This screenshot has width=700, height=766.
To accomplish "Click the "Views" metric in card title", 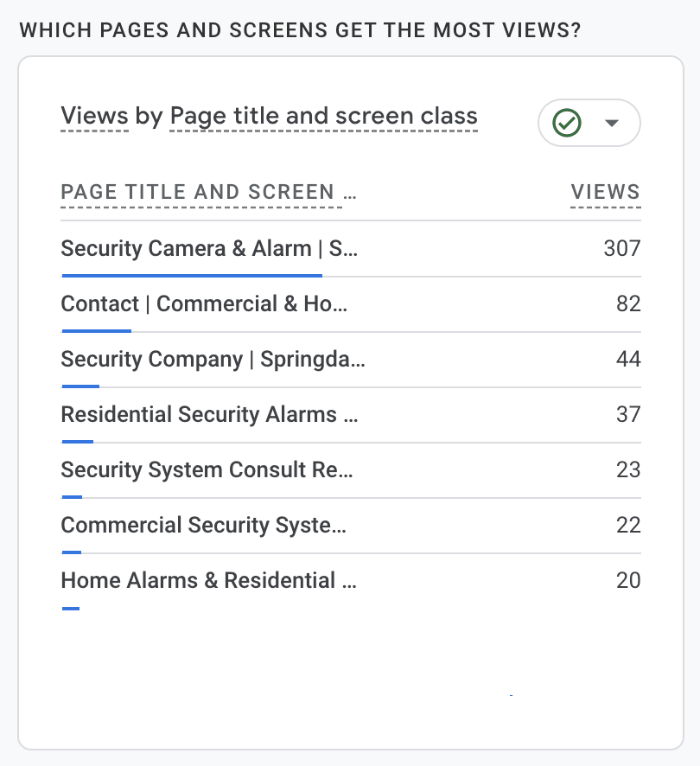I will pyautogui.click(x=94, y=116).
